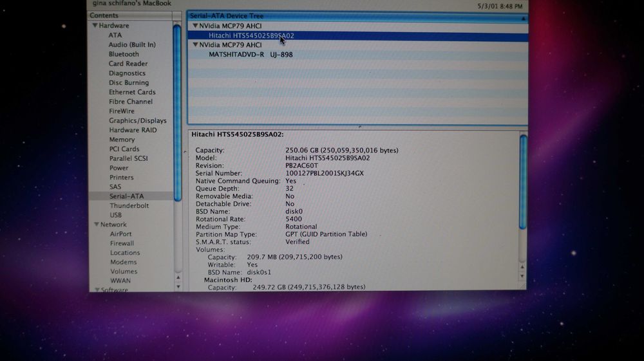Viewport: 644px width, 361px height.
Task: Click sidebar scroll up arrow
Action: (x=178, y=278)
